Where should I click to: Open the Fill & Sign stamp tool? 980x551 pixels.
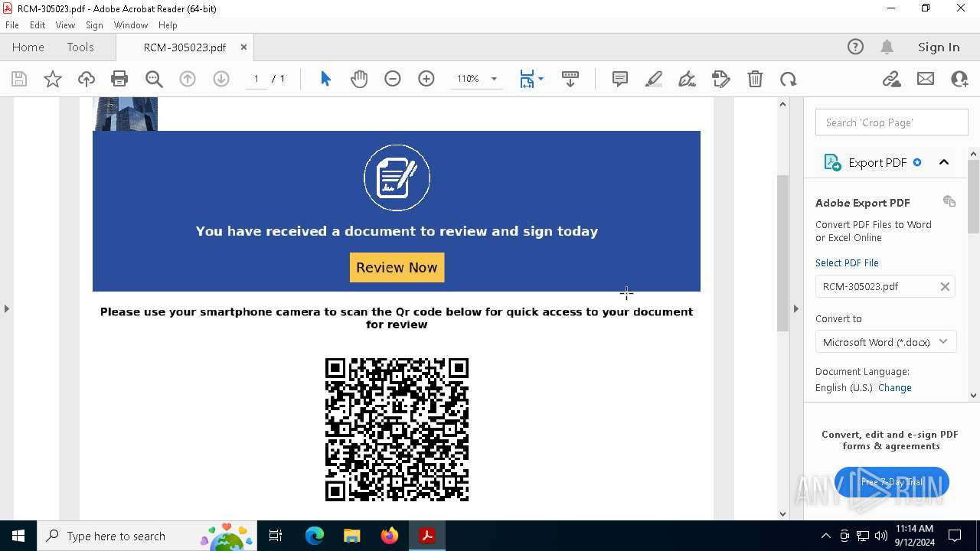(x=721, y=79)
